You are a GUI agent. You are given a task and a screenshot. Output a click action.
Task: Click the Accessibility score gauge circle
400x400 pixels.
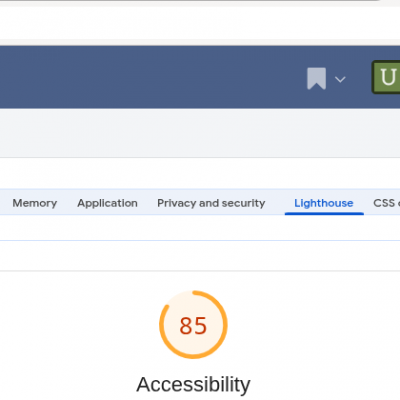click(x=193, y=325)
